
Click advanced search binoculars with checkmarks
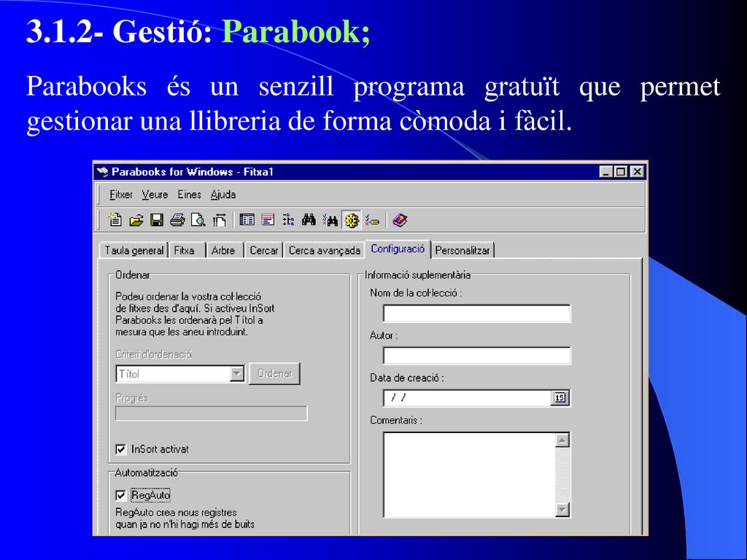(x=330, y=220)
